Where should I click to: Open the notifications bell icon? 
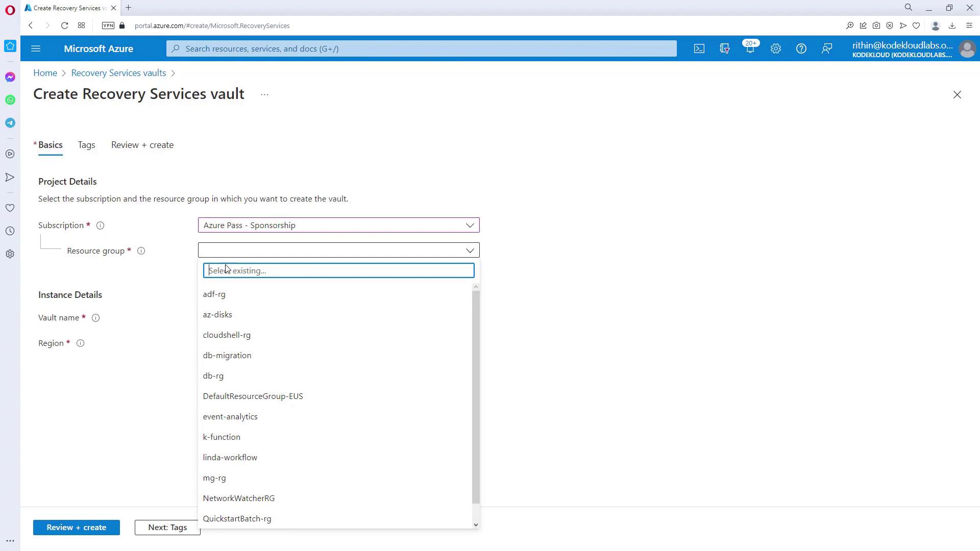(x=750, y=48)
